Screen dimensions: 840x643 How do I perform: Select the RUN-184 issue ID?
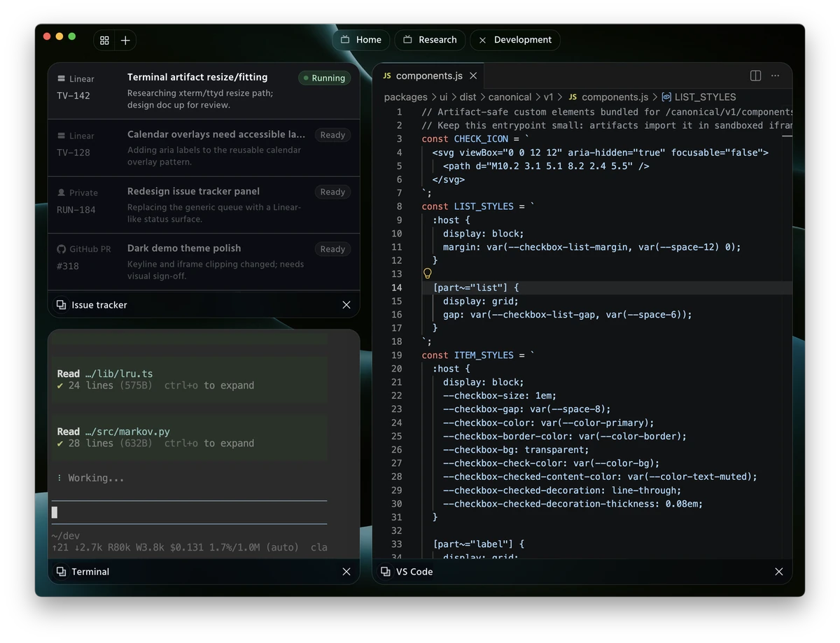click(76, 210)
